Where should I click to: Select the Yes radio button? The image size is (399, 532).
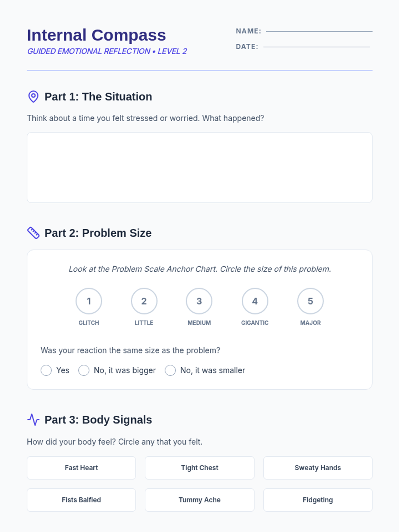coord(46,370)
